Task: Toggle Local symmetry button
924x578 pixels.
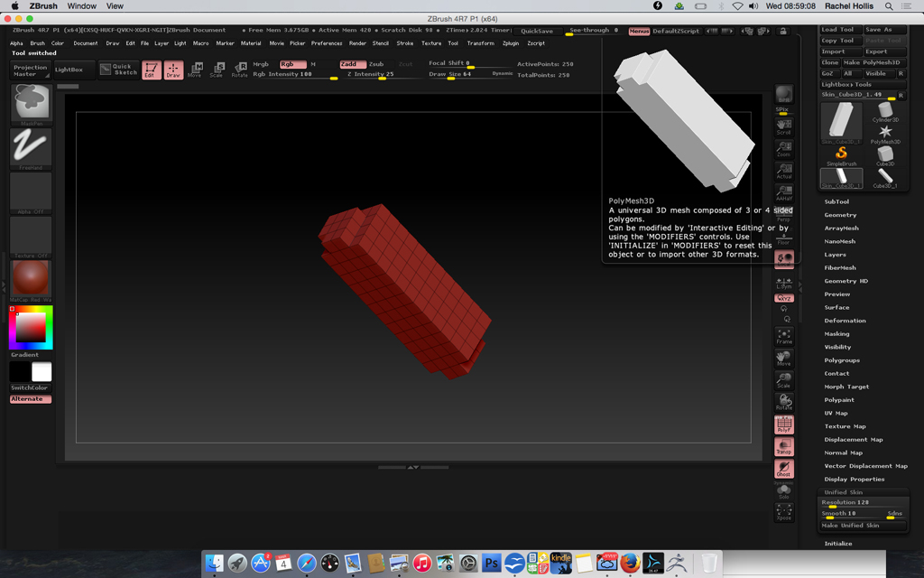Action: click(784, 259)
